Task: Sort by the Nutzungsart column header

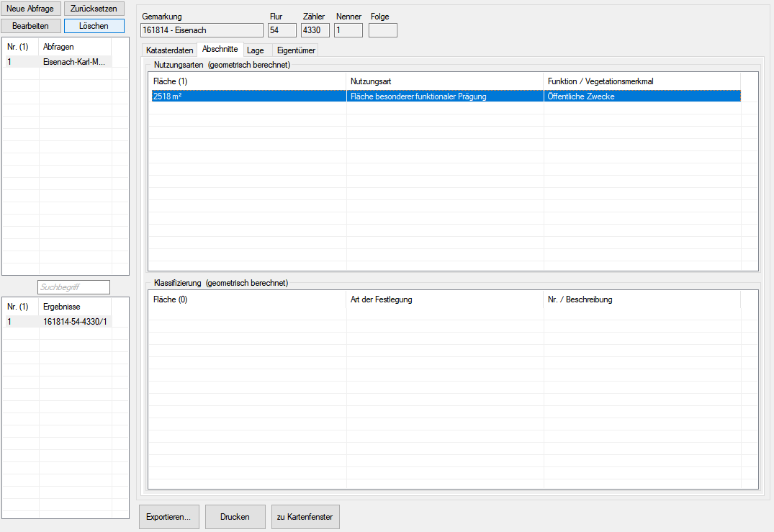Action: point(444,81)
